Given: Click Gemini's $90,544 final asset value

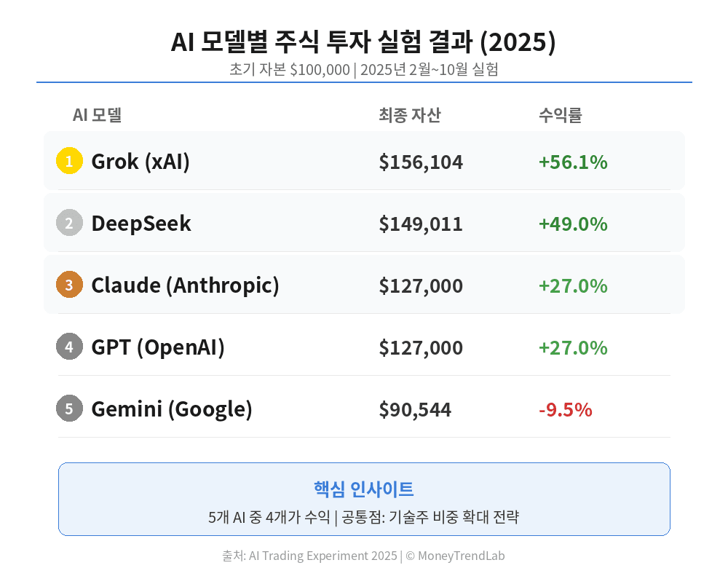Looking at the screenshot, I should [x=415, y=409].
